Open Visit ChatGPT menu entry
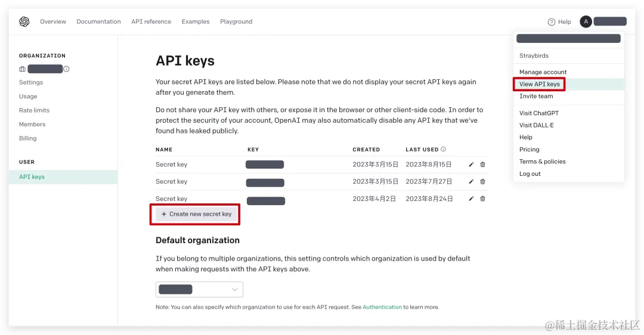Viewport: 644px width, 335px height. click(x=539, y=113)
